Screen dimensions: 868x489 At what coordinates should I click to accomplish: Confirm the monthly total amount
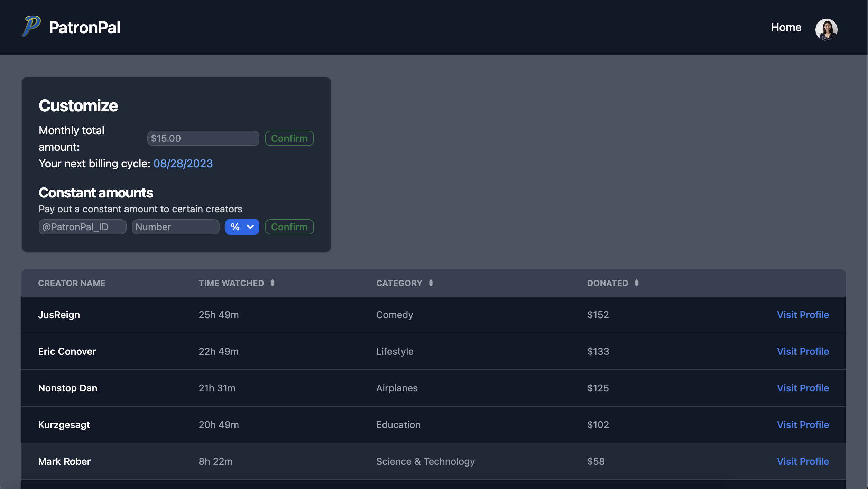(x=289, y=138)
